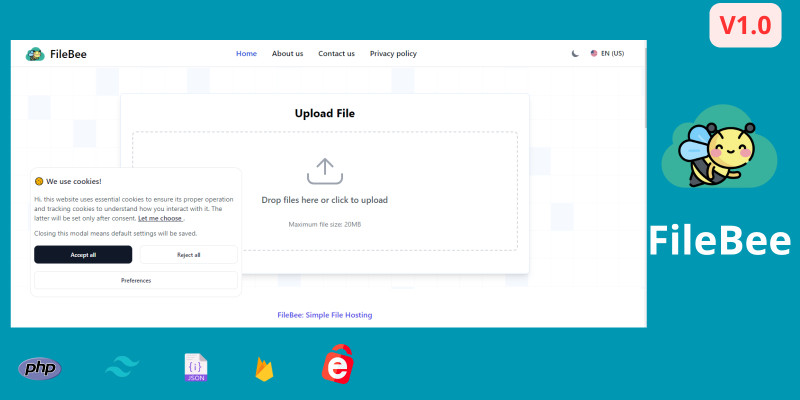Toggle dark mode with the moon icon
800x400 pixels.
575,54
